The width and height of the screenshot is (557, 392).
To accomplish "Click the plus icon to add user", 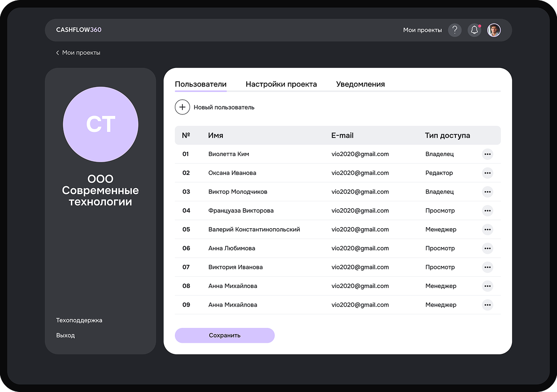I will pos(182,107).
